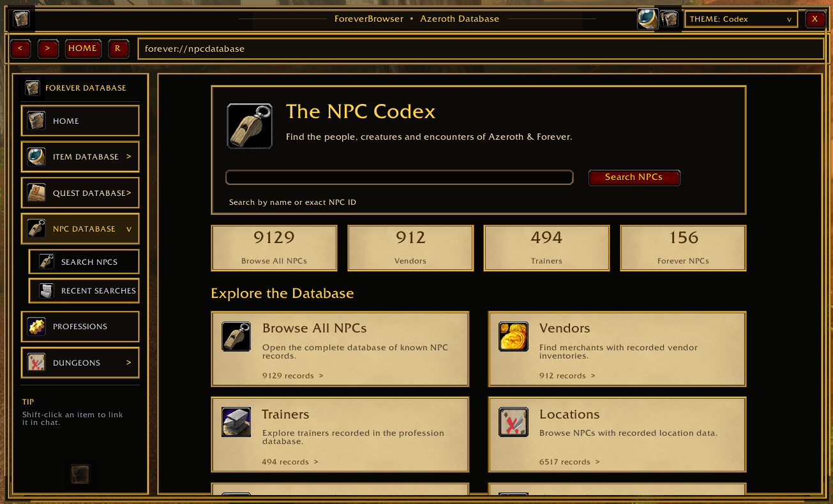Click the '6517 records >' link
Image resolution: width=833 pixels, height=504 pixels.
pos(570,462)
